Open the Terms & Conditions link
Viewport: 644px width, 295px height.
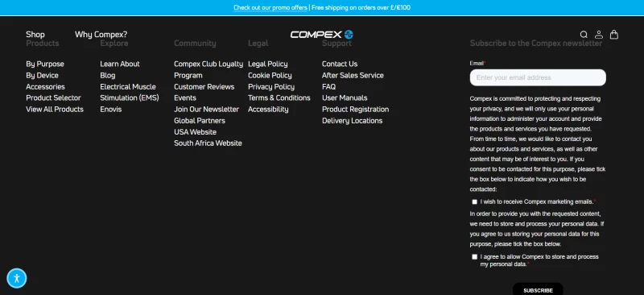pyautogui.click(x=279, y=98)
